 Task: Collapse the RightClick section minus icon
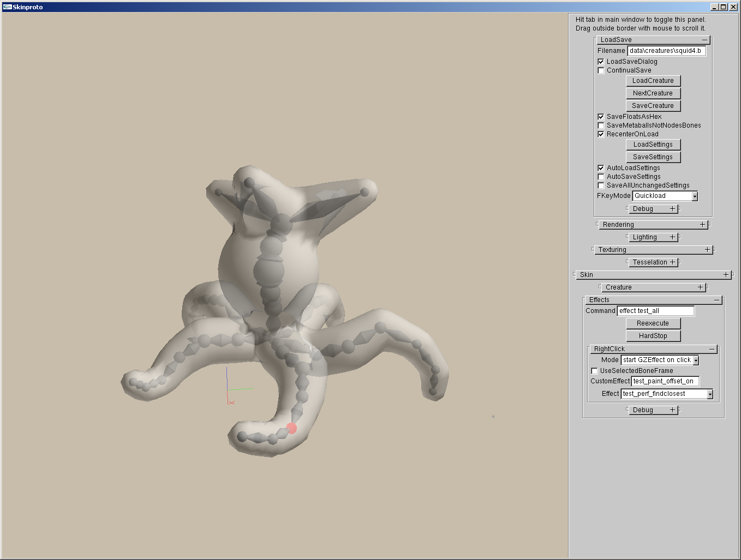(x=712, y=349)
